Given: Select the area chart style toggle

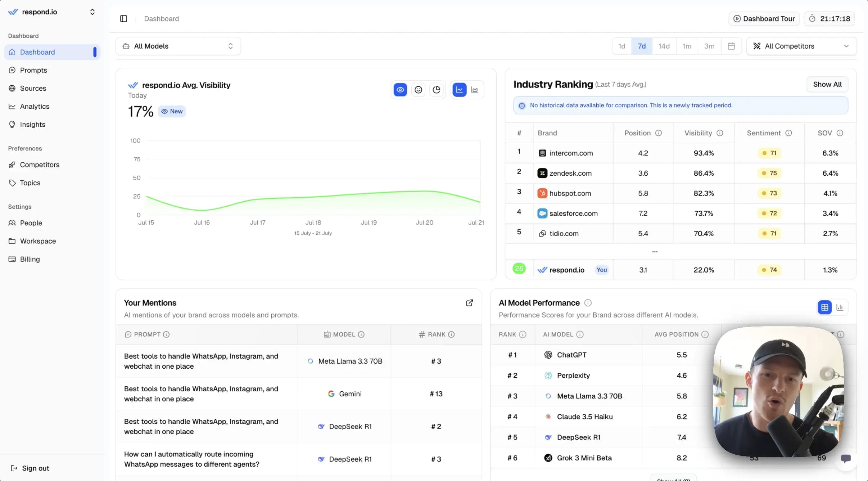Looking at the screenshot, I should point(474,89).
